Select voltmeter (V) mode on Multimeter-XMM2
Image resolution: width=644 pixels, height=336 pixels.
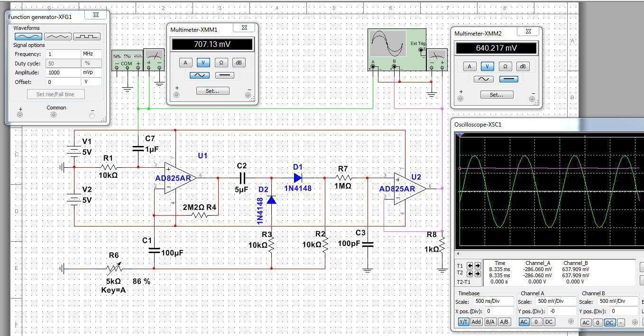point(487,66)
